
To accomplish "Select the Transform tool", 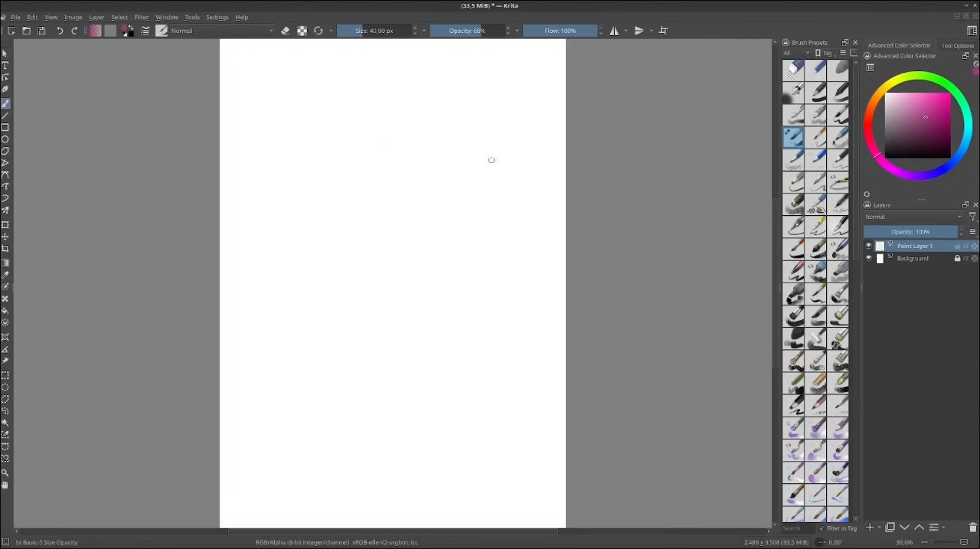I will click(x=5, y=225).
